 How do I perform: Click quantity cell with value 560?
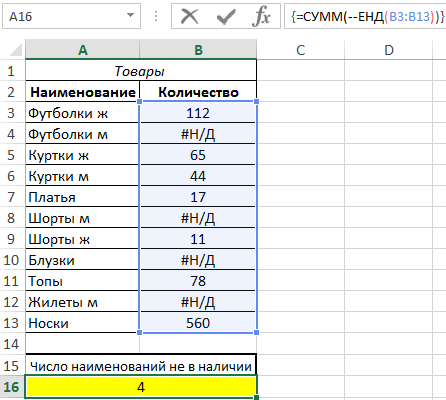point(198,323)
